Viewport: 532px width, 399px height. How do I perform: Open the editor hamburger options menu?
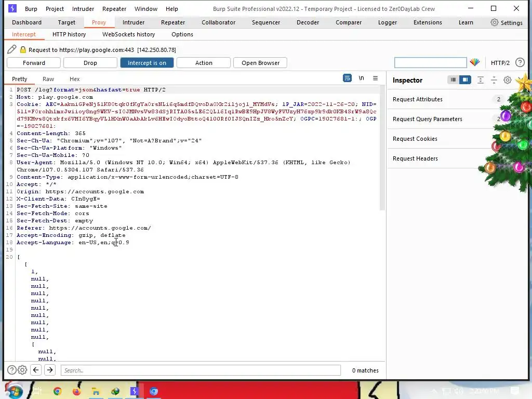click(x=375, y=78)
